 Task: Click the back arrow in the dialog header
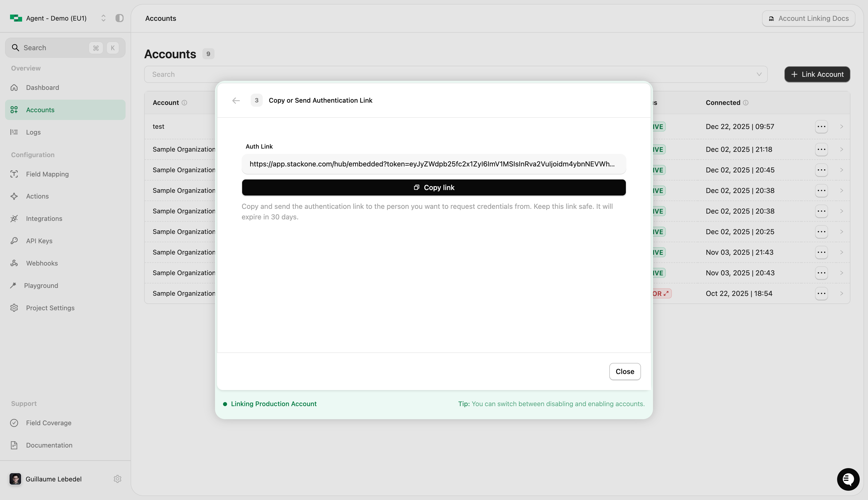pyautogui.click(x=236, y=100)
